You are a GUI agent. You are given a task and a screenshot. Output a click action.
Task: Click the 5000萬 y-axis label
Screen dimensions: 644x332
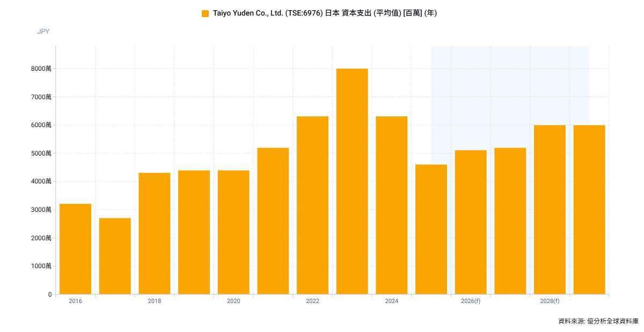tap(41, 153)
